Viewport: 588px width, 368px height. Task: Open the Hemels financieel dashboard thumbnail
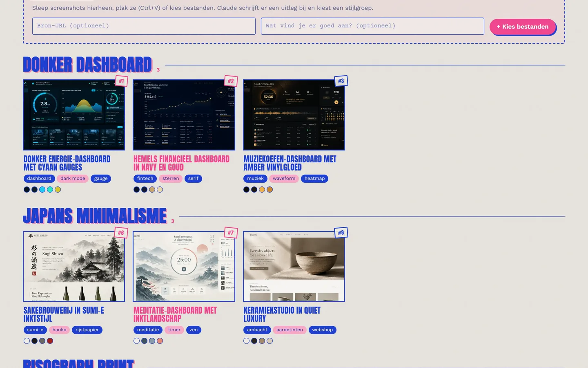(184, 115)
